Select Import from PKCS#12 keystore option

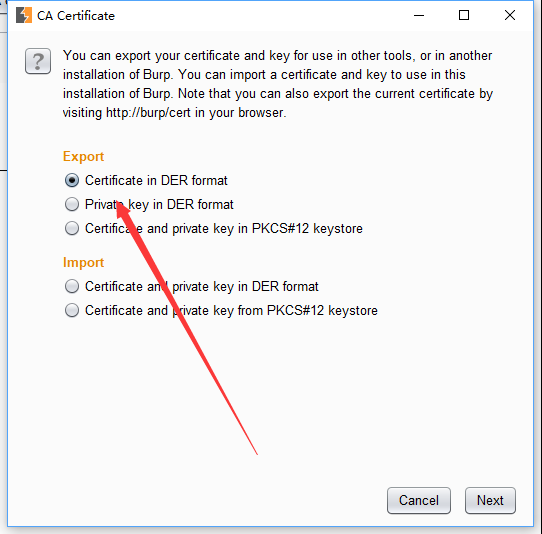pos(72,310)
